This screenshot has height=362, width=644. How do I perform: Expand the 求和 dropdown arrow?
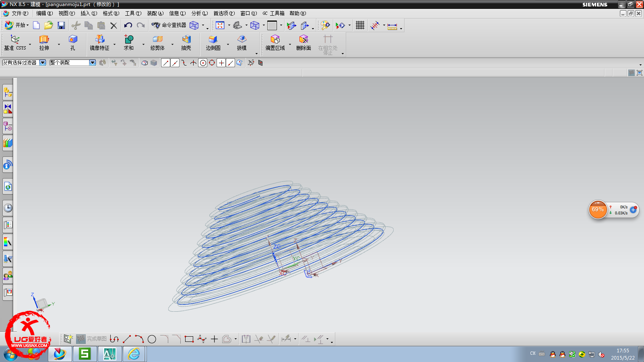(x=143, y=44)
